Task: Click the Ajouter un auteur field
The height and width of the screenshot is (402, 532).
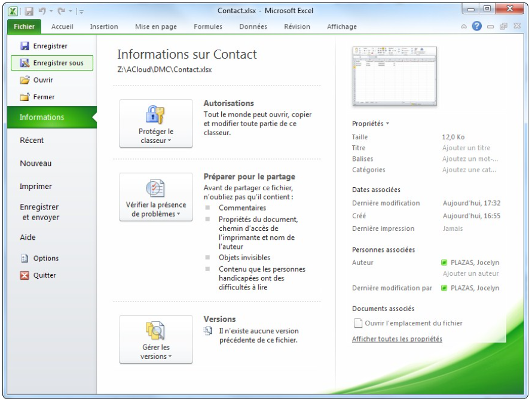Action: (x=470, y=273)
